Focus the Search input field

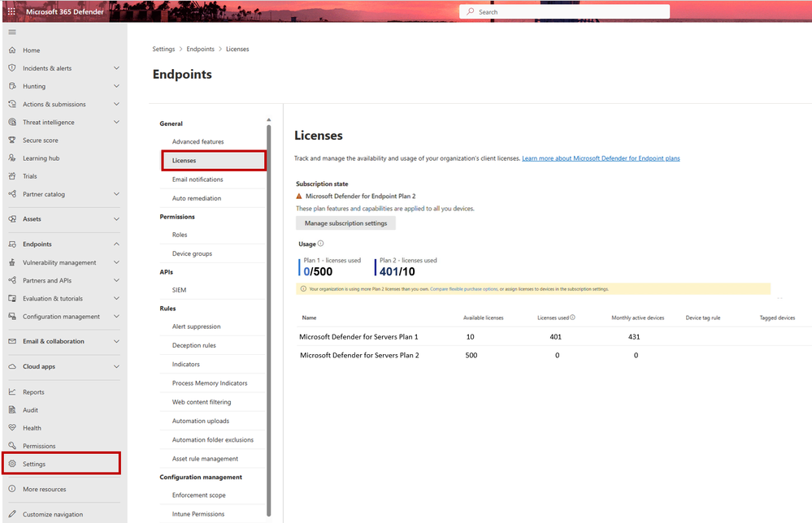click(x=564, y=12)
